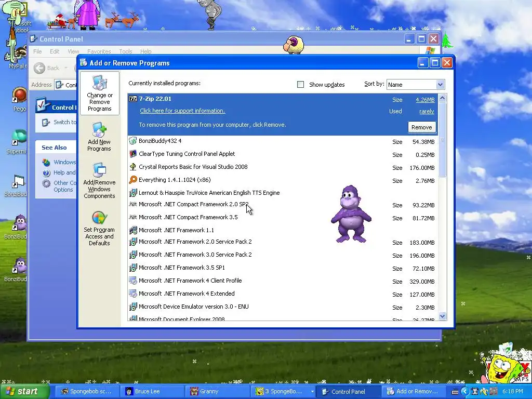This screenshot has height=399, width=532.
Task: Switch to Granny taskbar window
Action: point(218,392)
